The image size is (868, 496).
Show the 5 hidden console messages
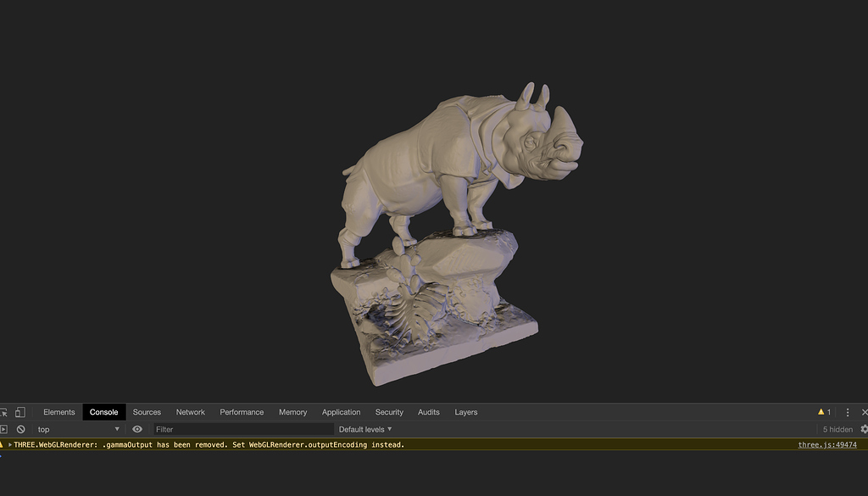pos(837,429)
